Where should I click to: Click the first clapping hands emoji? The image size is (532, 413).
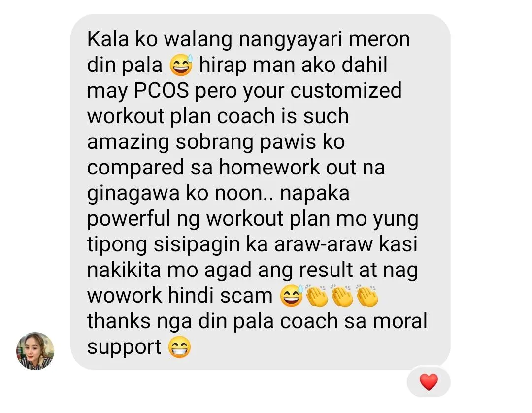(x=317, y=296)
